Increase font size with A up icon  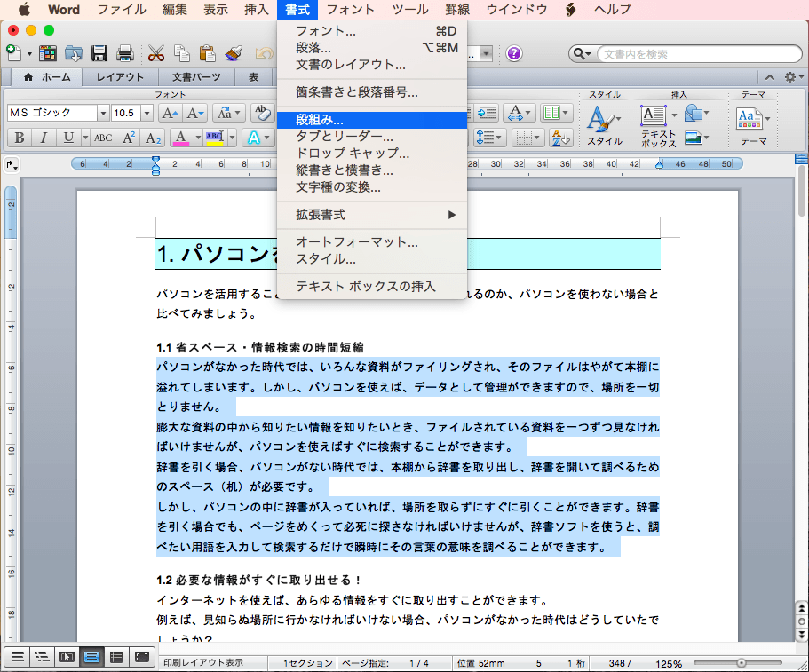[170, 113]
